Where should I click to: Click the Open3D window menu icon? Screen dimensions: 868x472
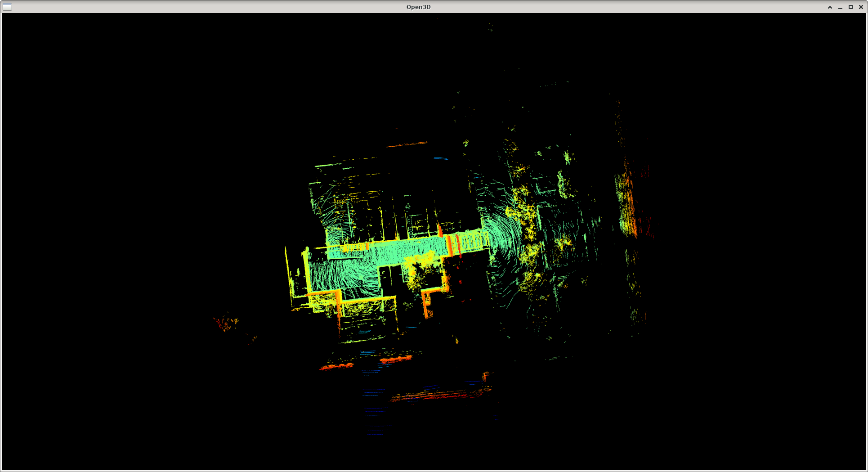(x=6, y=7)
